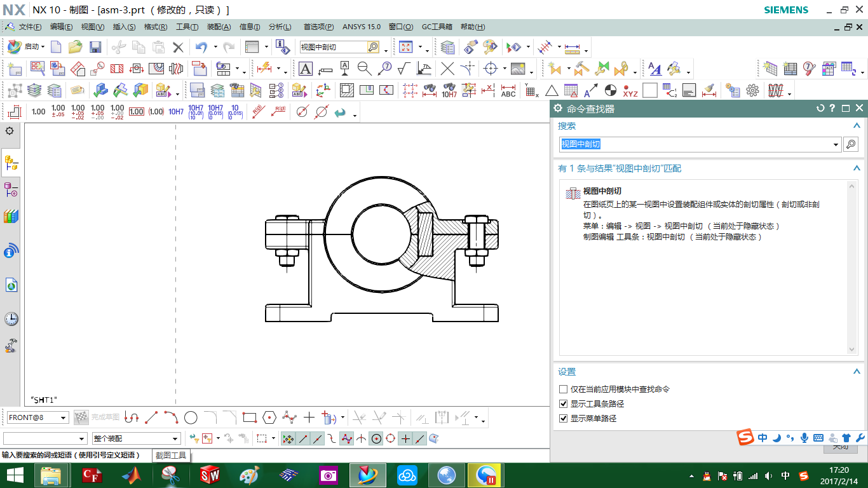Collapse the Search section chevron
Viewport: 868px width, 488px height.
[x=857, y=126]
